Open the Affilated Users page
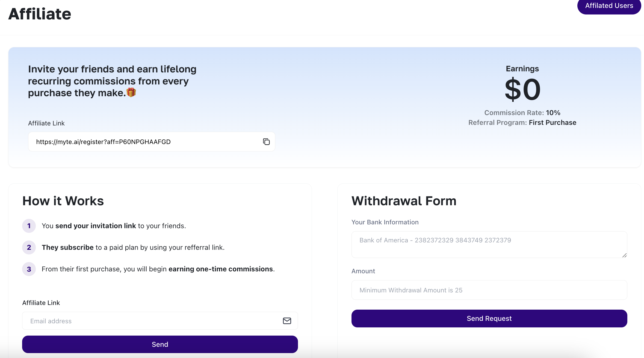Screen dimensions: 644x358 point(609,6)
